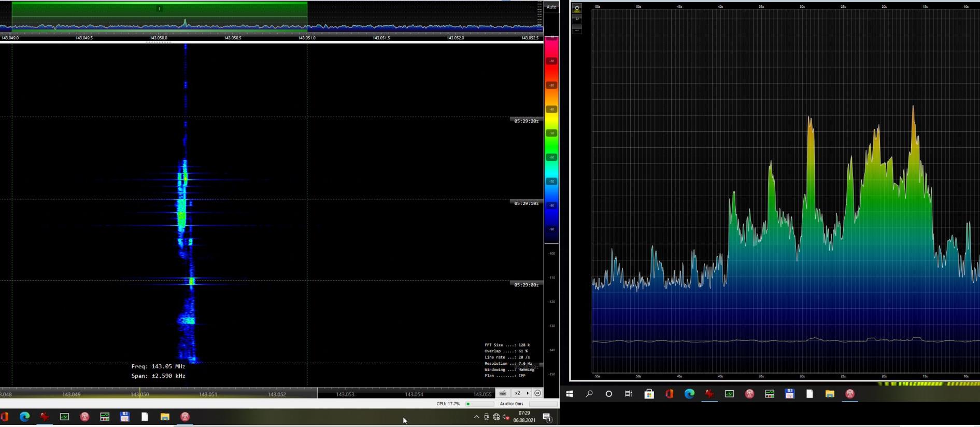The width and height of the screenshot is (980, 427).
Task: Click the refresh arrow button in the graph window
Action: point(577,19)
